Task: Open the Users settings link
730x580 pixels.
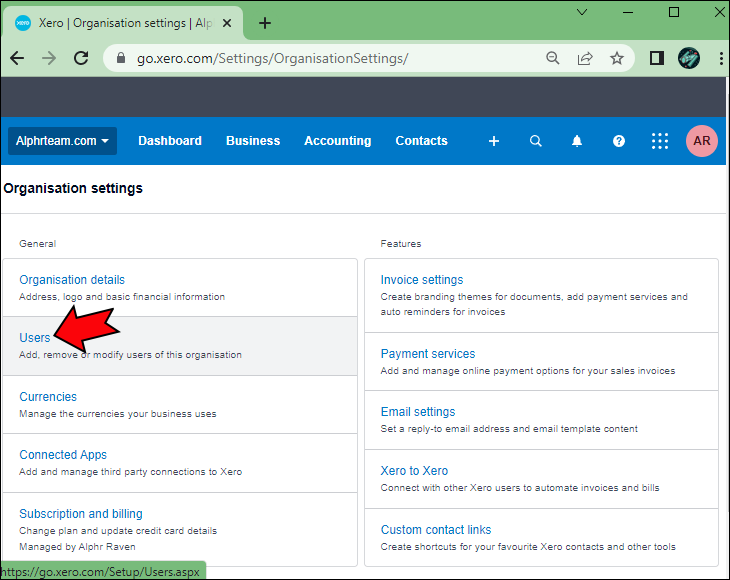Action: [34, 337]
